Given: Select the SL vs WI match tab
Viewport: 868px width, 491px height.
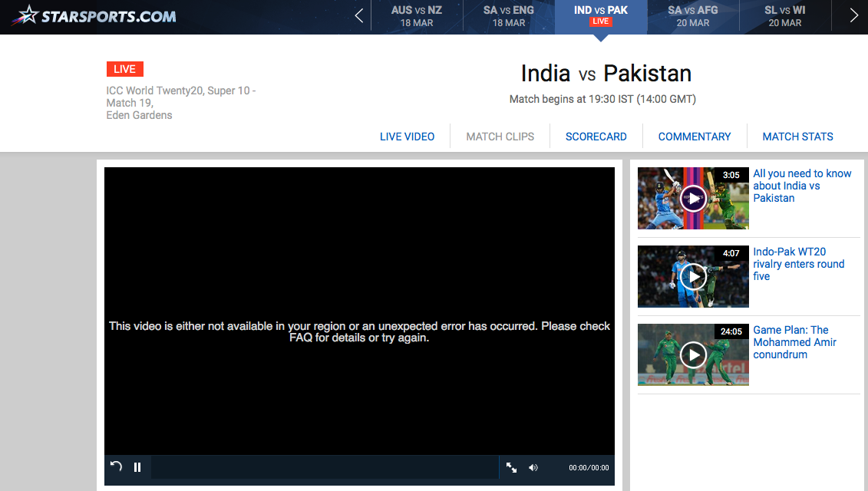Looking at the screenshot, I should tap(785, 17).
